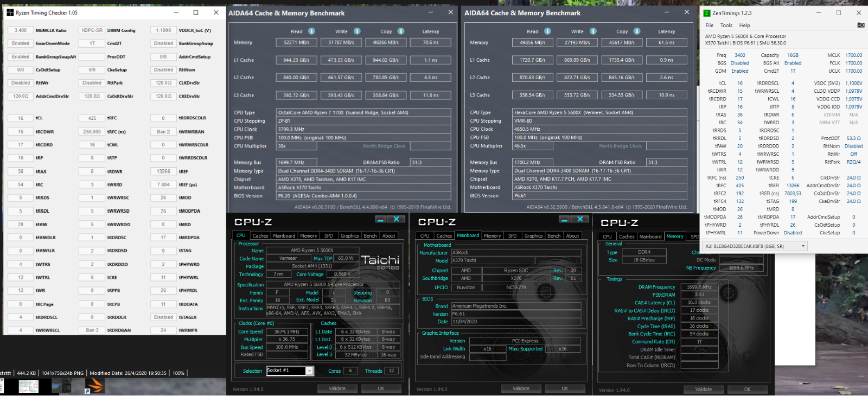Click Ryzen Timing Checker title bar icon
The width and height of the screenshot is (868, 402).
tap(10, 12)
